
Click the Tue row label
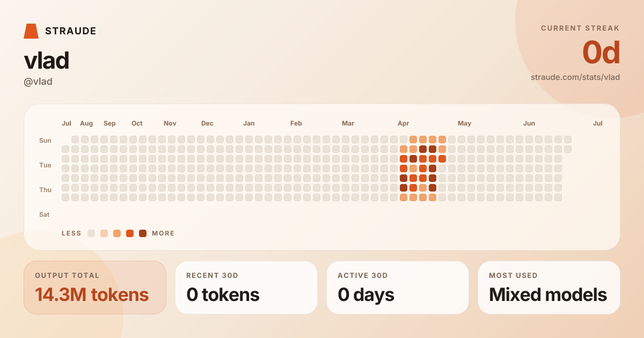coord(45,165)
